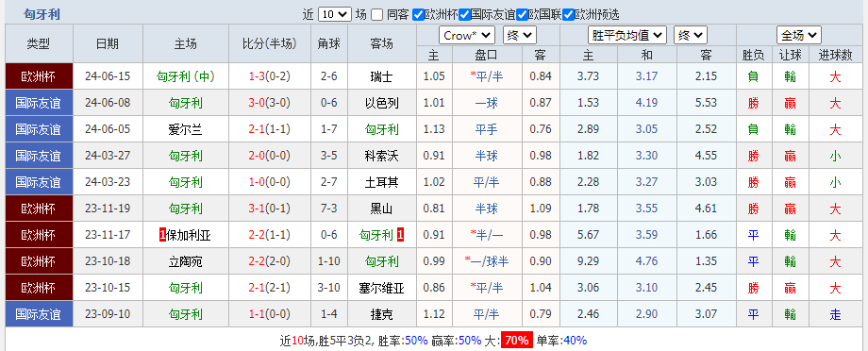Click the 日期 column header
The width and height of the screenshot is (868, 351).
pos(108,44)
